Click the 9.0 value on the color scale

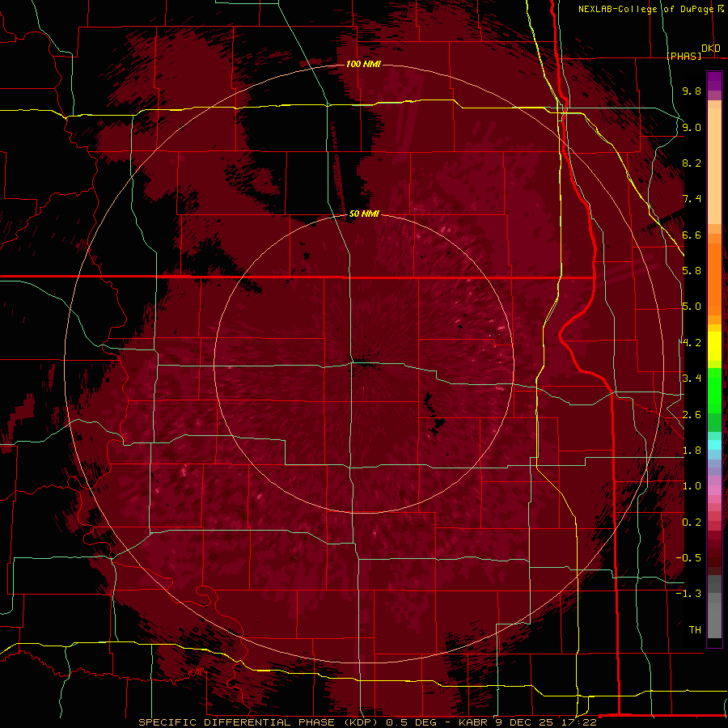692,127
